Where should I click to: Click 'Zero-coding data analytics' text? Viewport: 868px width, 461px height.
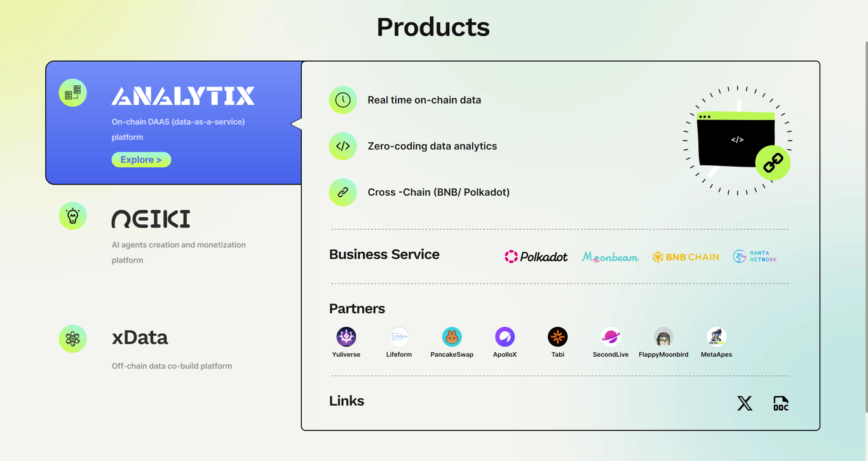tap(432, 146)
